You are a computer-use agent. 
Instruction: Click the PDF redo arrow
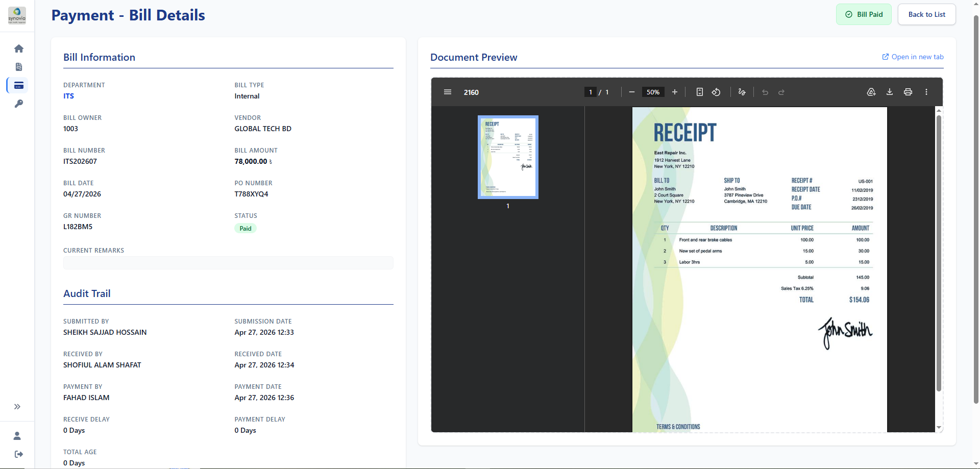tap(781, 92)
